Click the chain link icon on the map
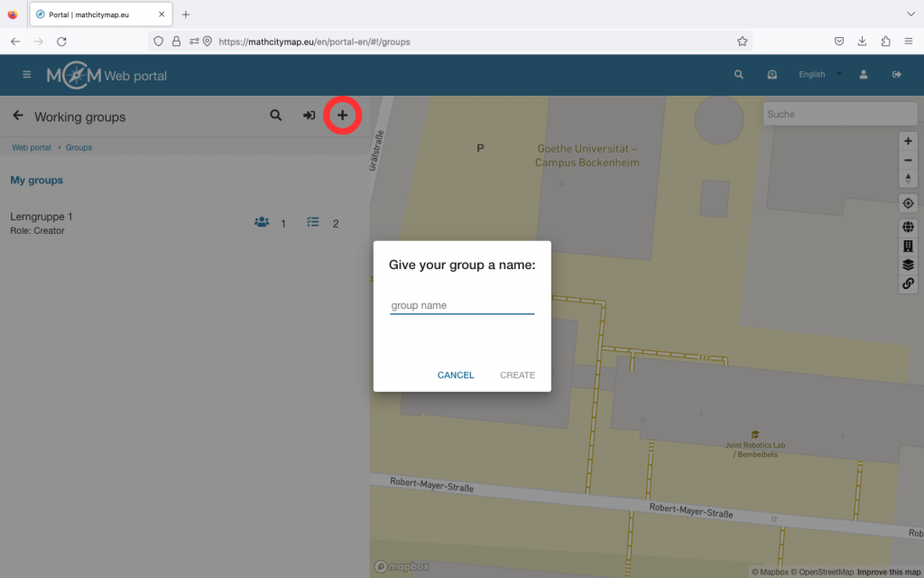This screenshot has width=924, height=578. click(x=908, y=284)
